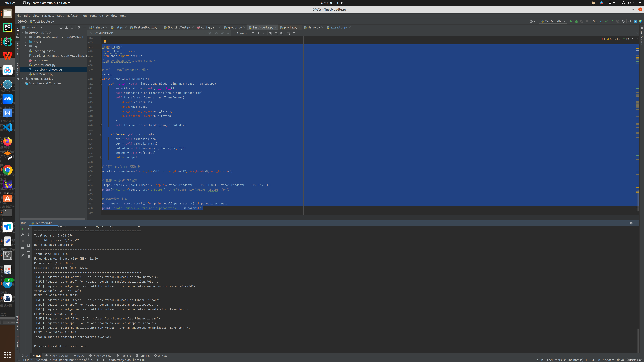Open search results filter funnel icon
Screen dimensions: 644x362
pos(294,33)
